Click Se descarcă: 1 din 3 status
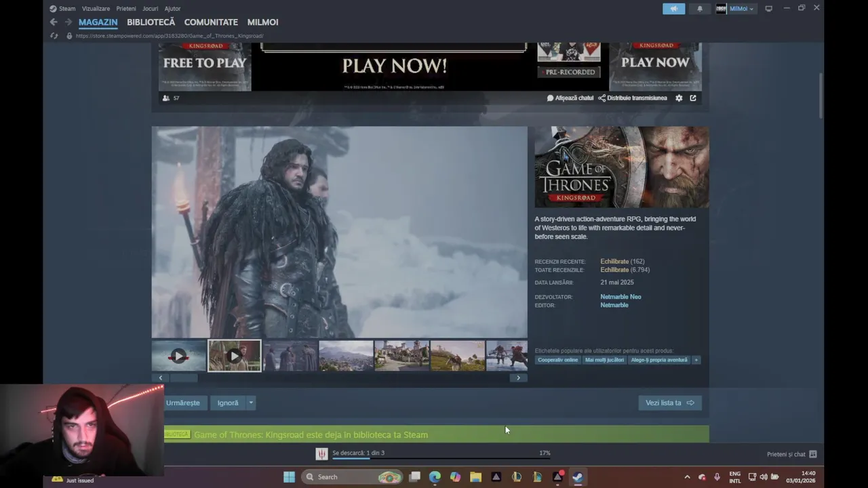 [x=358, y=453]
